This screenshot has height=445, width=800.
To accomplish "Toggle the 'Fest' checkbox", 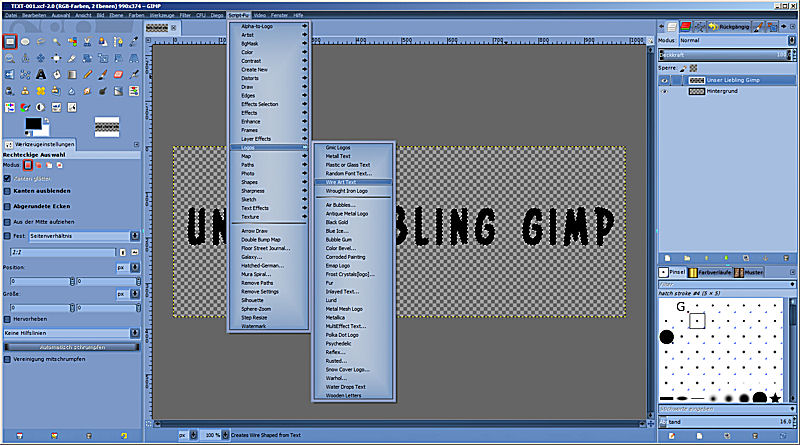I will point(7,236).
